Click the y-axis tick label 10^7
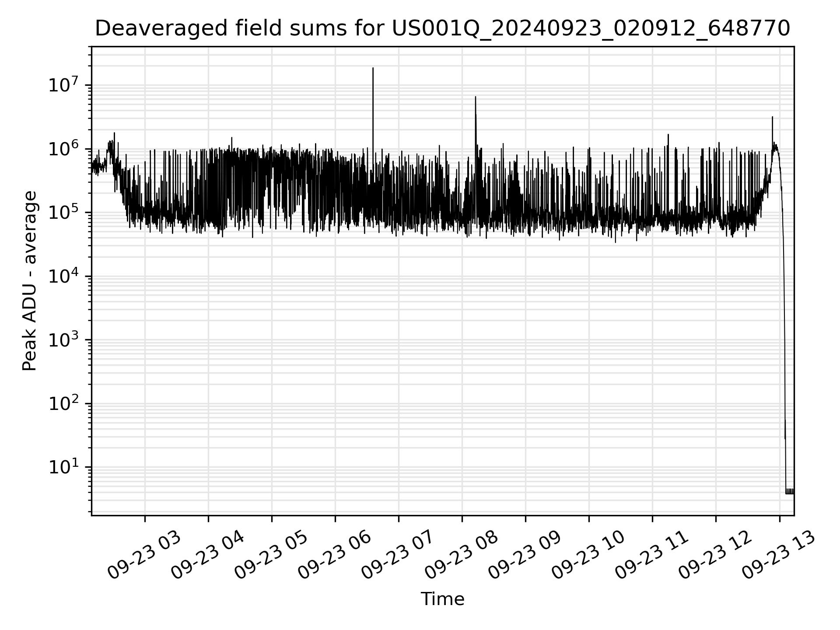The image size is (840, 630). click(63, 84)
